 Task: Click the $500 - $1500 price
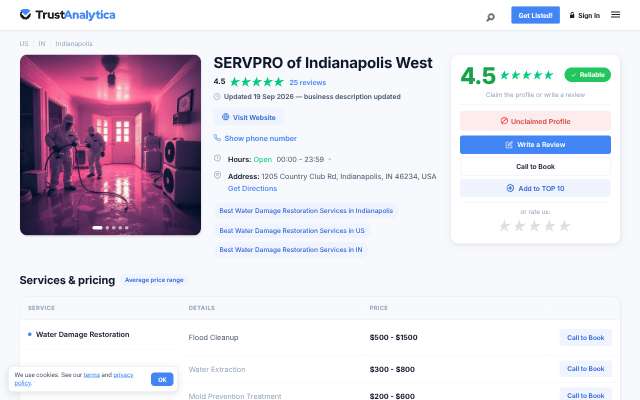(x=393, y=338)
